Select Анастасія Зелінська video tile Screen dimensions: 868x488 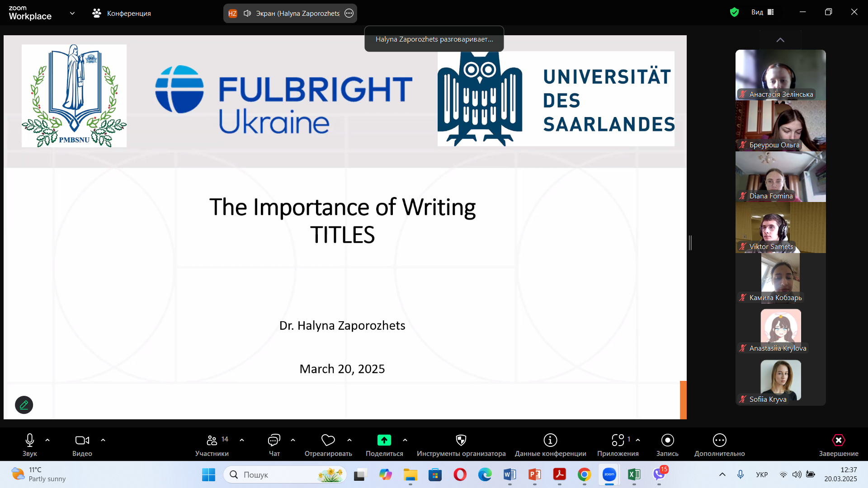[780, 75]
